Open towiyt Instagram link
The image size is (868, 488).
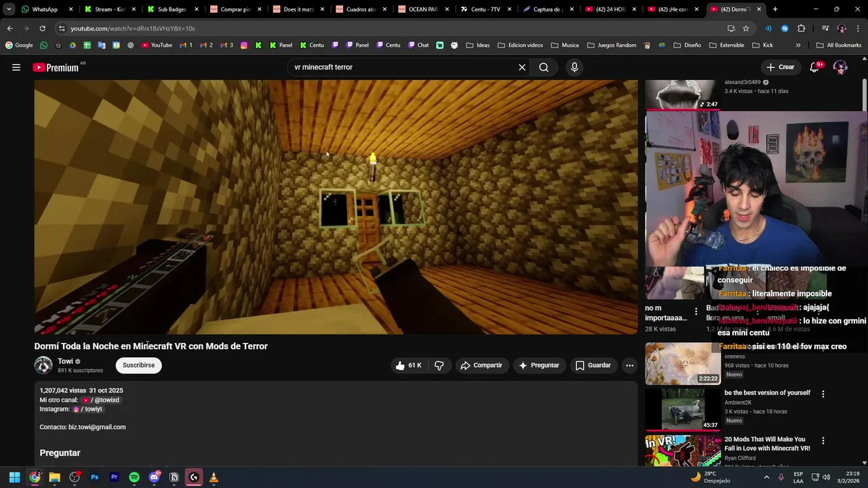click(x=87, y=409)
